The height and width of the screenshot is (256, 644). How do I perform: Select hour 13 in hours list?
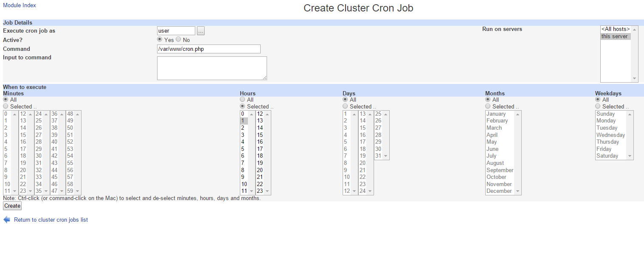260,121
